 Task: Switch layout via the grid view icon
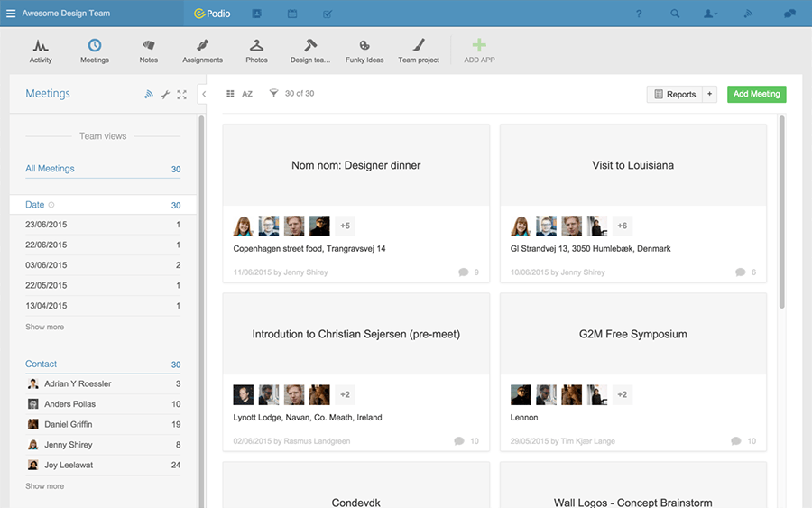(x=230, y=94)
